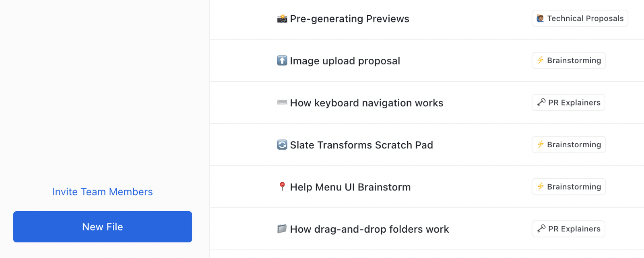Screen dimensions: 644x258
Task: Select PR Explainers tag on drag-and-drop row
Action: [x=568, y=229]
